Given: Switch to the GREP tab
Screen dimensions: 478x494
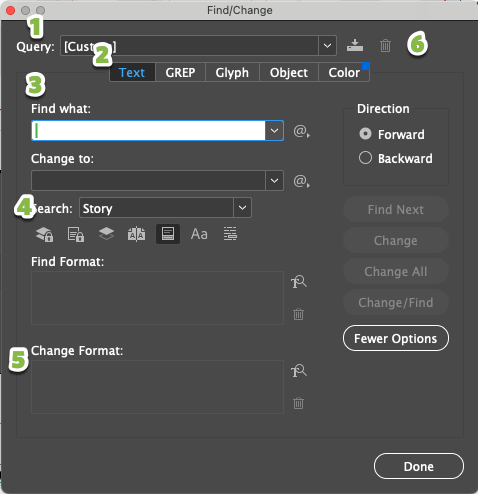Looking at the screenshot, I should tap(180, 72).
